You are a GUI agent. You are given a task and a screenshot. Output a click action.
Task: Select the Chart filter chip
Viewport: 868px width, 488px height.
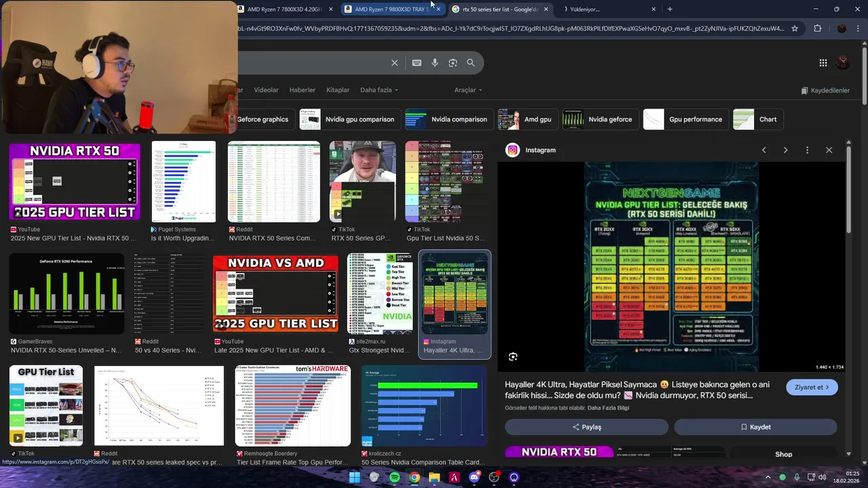pyautogui.click(x=758, y=119)
